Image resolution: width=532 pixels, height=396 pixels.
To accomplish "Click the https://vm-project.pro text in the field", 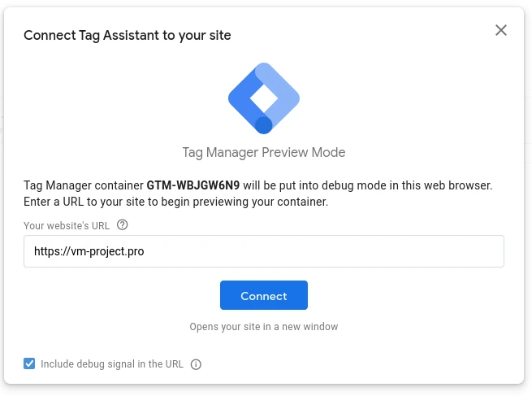I will point(89,252).
